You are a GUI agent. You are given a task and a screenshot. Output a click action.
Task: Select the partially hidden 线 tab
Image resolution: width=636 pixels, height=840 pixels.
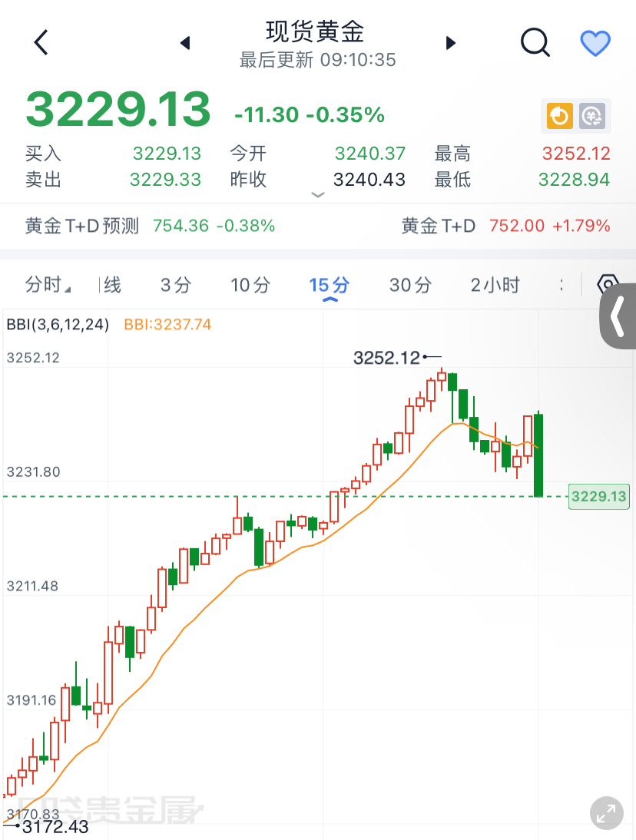point(111,284)
